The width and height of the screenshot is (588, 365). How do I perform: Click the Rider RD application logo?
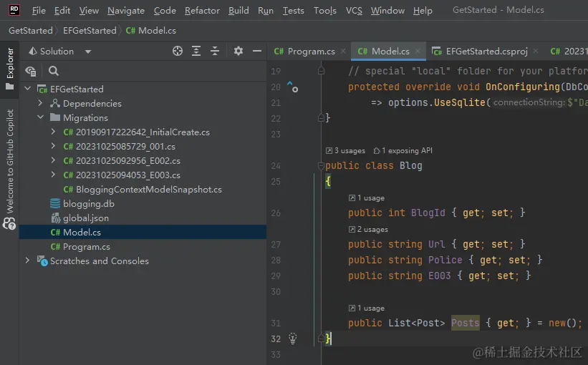point(14,9)
